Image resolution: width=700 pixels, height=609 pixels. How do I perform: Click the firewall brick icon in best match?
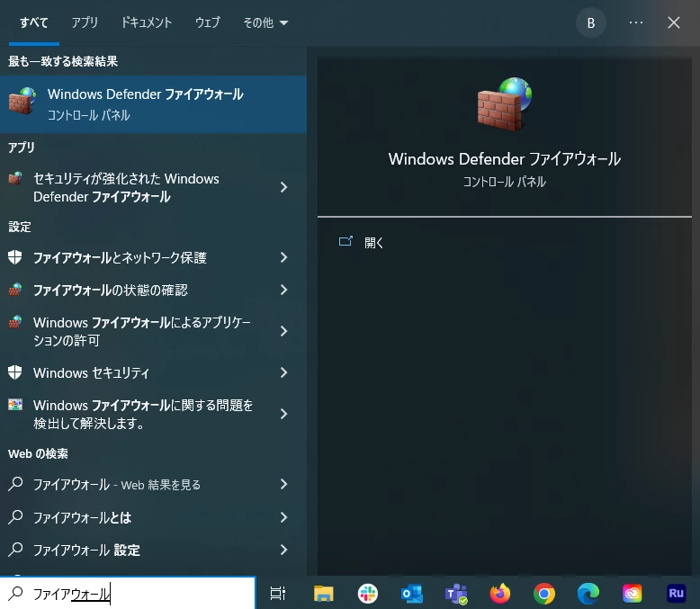[22, 102]
